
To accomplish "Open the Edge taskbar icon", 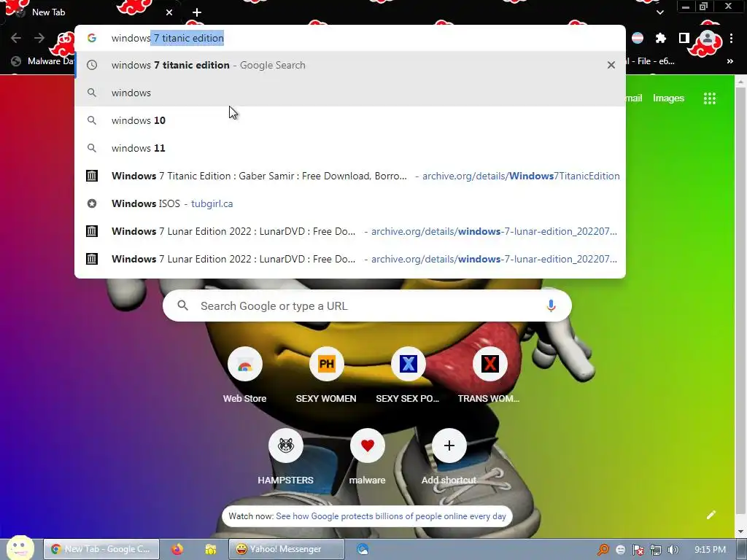I will (363, 549).
